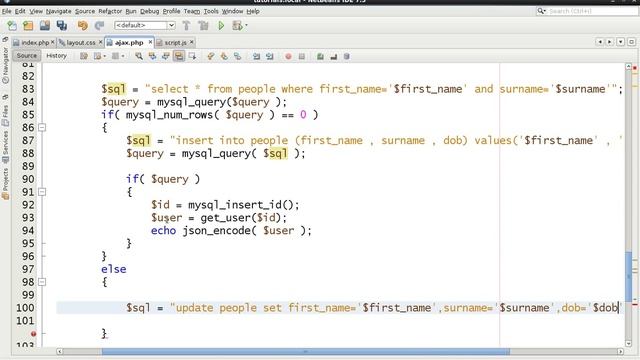Viewport: 640px width, 360px height.
Task: Close the index.php tab
Action: 53,42
